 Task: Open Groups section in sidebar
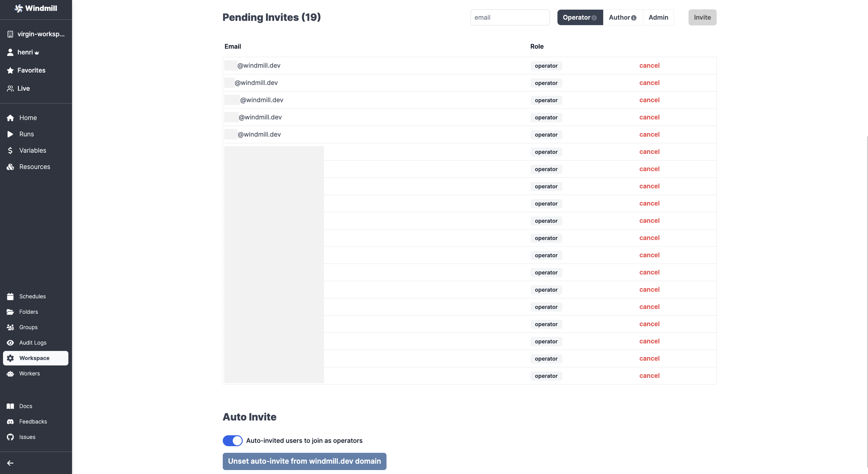pyautogui.click(x=28, y=327)
